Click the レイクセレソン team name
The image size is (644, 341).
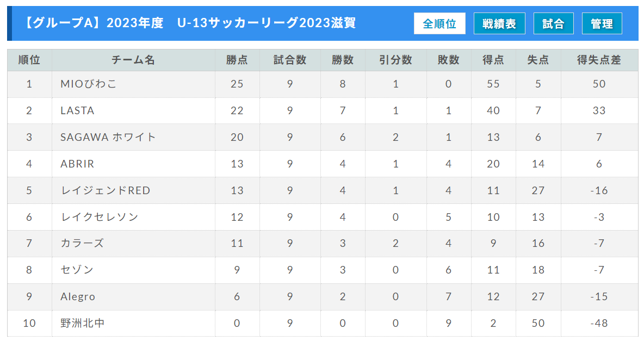[100, 217]
